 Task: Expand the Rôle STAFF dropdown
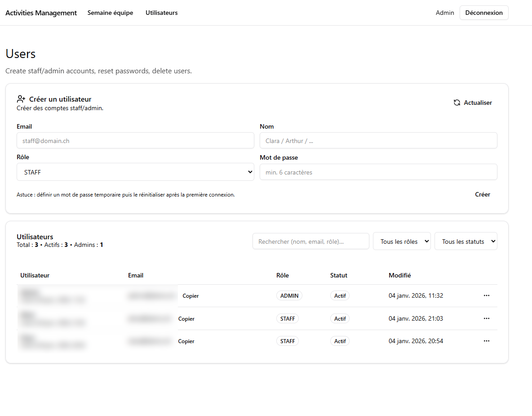[x=135, y=172]
